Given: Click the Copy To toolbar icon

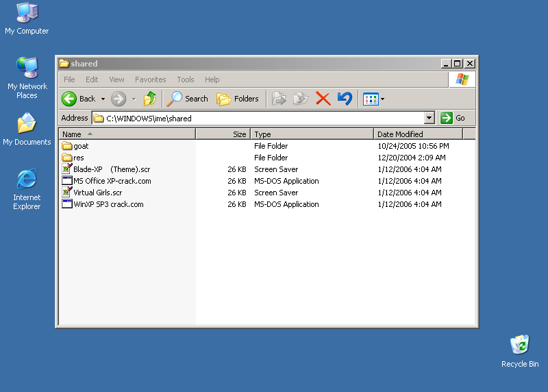Looking at the screenshot, I should (301, 99).
